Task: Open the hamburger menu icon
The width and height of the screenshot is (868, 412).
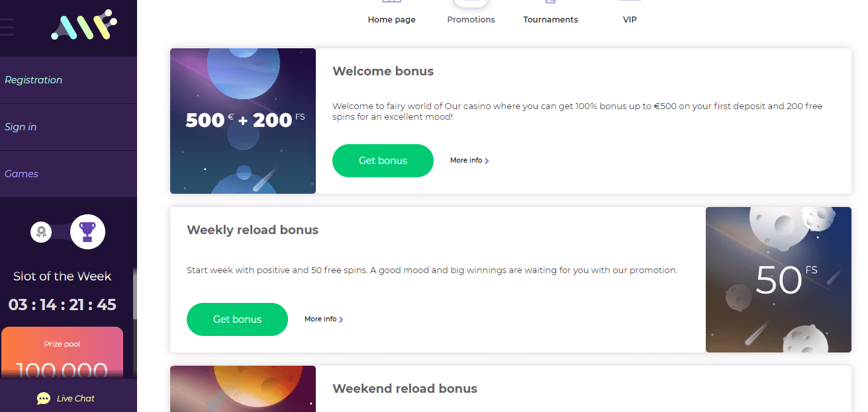Action: [x=7, y=27]
